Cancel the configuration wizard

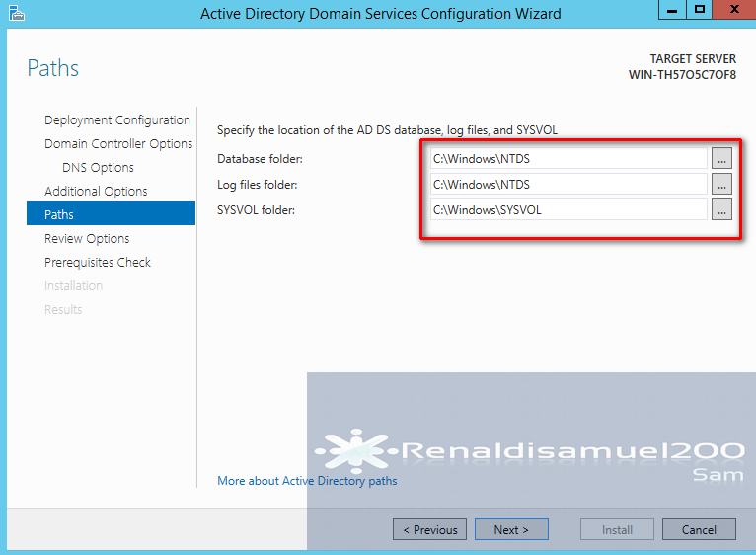pyautogui.click(x=699, y=529)
